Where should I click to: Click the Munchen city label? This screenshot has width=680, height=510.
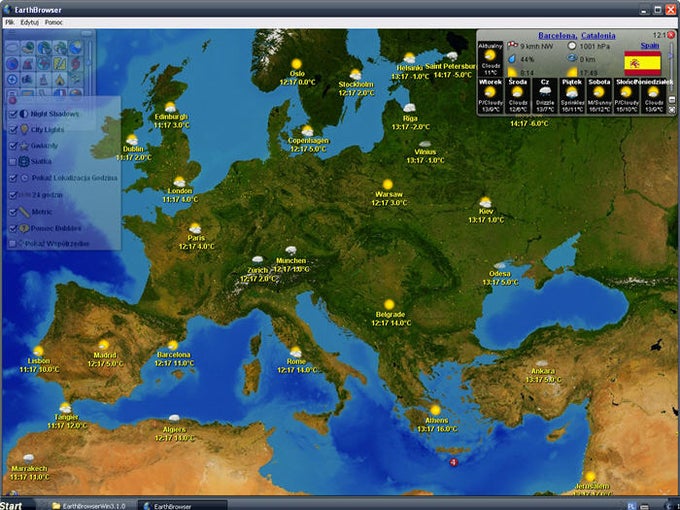pos(291,261)
